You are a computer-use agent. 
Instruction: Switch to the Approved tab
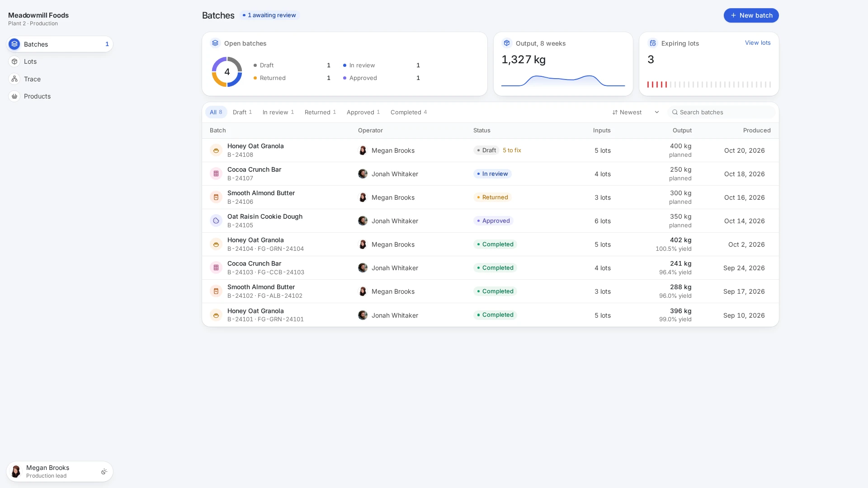click(x=363, y=112)
